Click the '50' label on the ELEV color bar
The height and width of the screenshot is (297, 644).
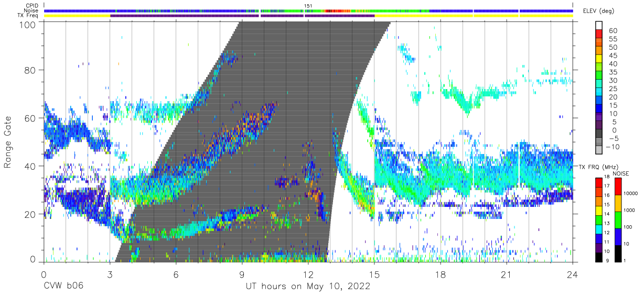coord(613,47)
